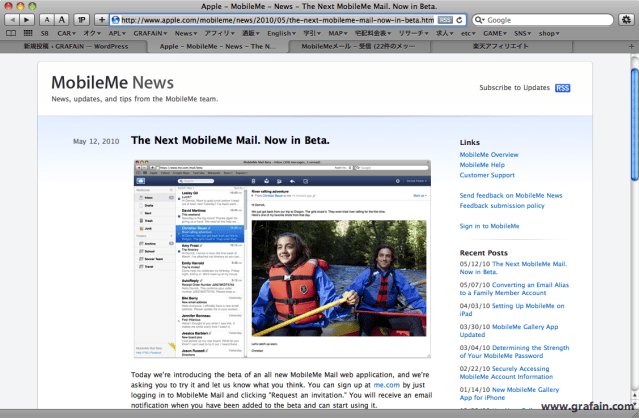Switch to the MobileMeメール tab
The image size is (639, 418).
(358, 46)
